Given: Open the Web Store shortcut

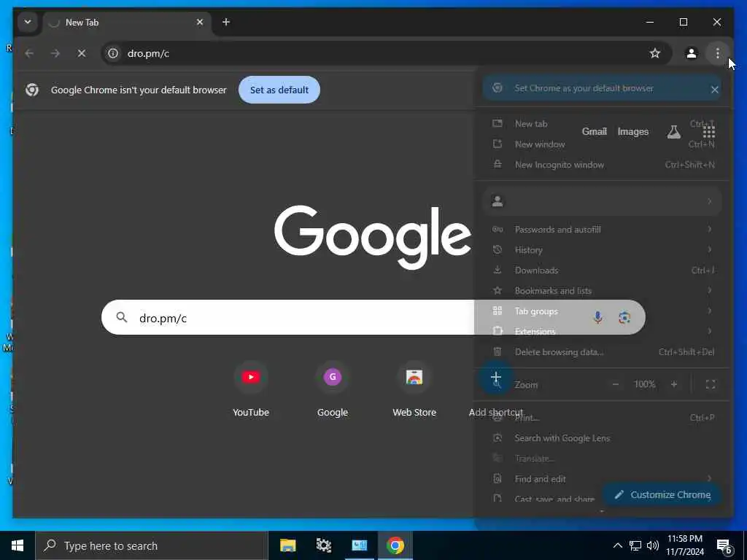Looking at the screenshot, I should tap(414, 390).
